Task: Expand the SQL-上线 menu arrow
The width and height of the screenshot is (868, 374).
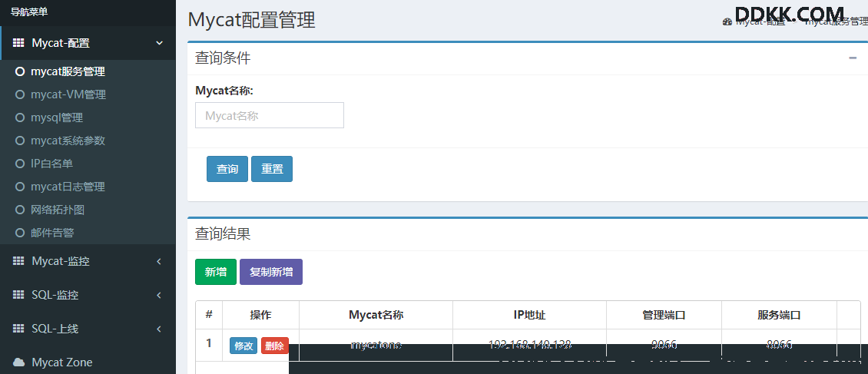Action: pyautogui.click(x=159, y=329)
